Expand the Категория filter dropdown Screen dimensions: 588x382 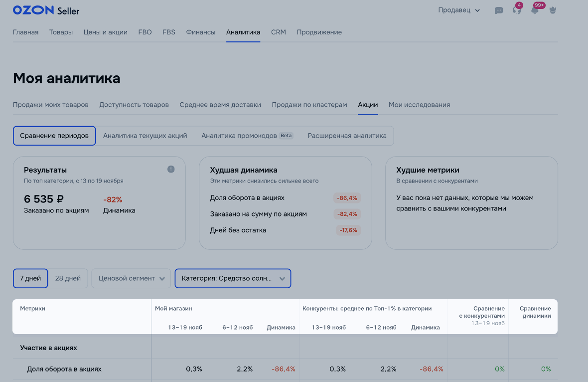point(233,278)
